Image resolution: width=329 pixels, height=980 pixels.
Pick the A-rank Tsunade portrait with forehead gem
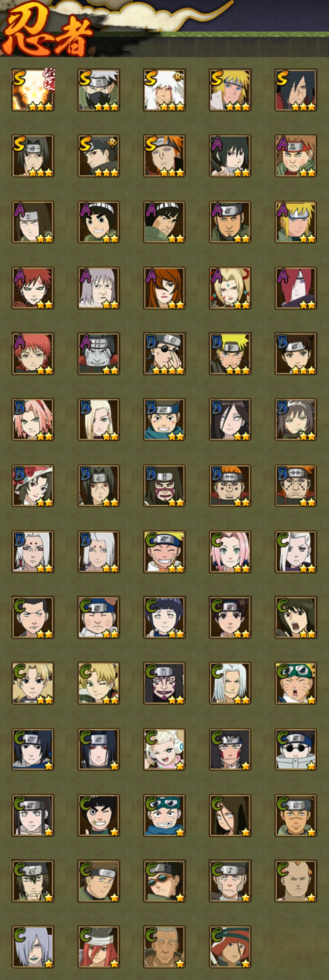(x=230, y=288)
